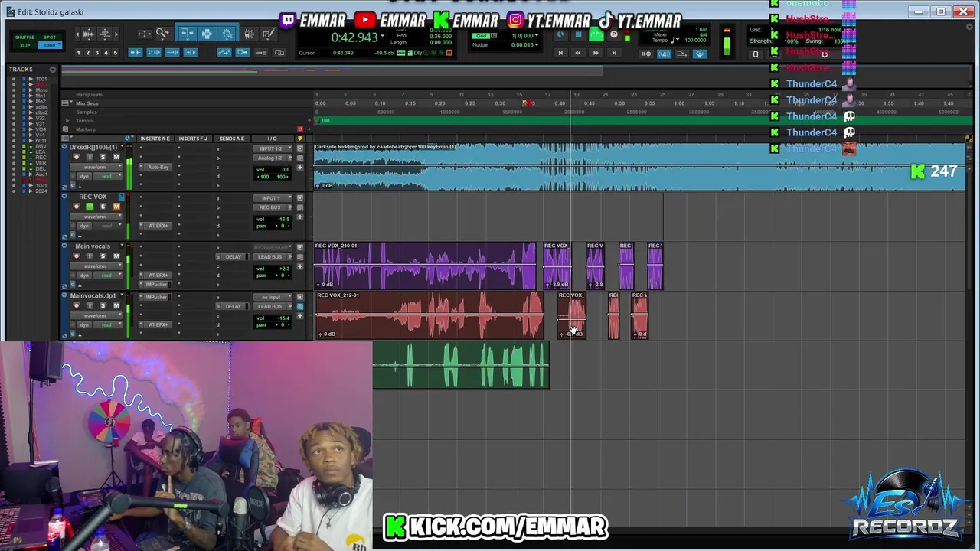Click INSERTS A-E column header
Viewport: 980px width, 551px height.
tap(155, 139)
